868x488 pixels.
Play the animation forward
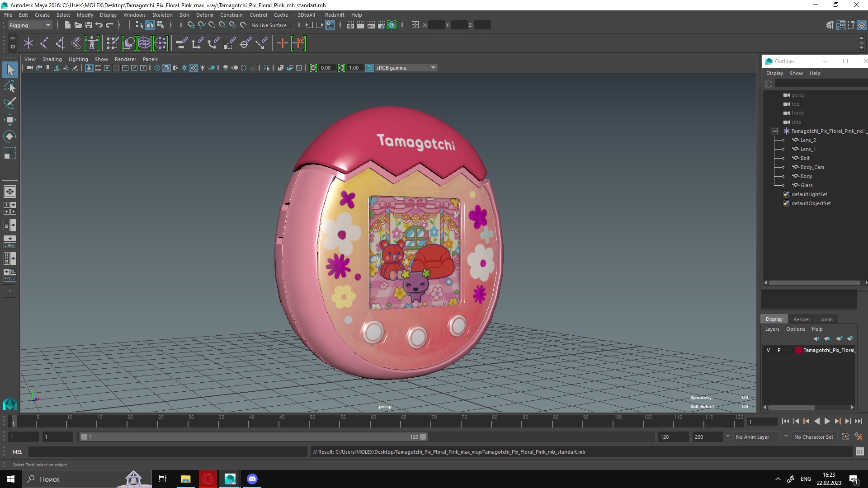[827, 421]
